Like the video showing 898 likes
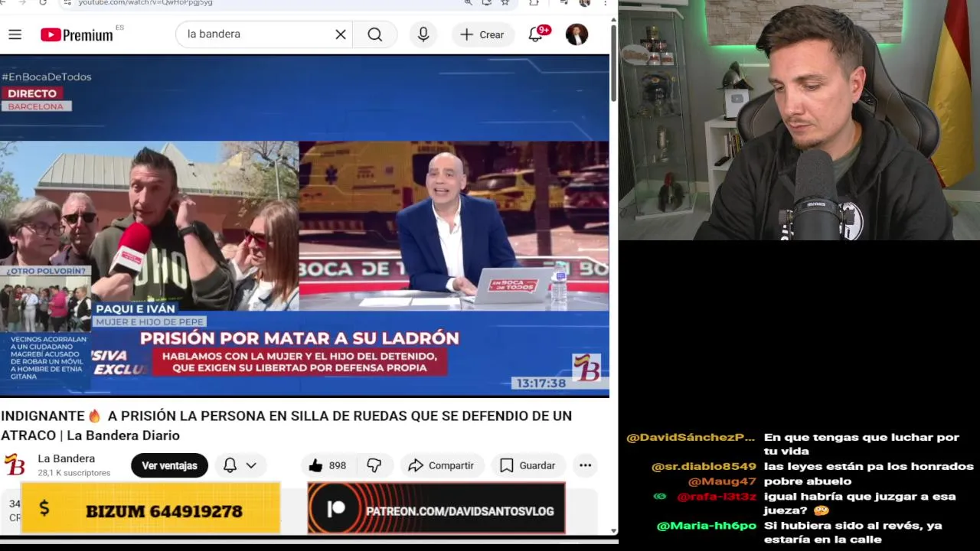 point(328,465)
